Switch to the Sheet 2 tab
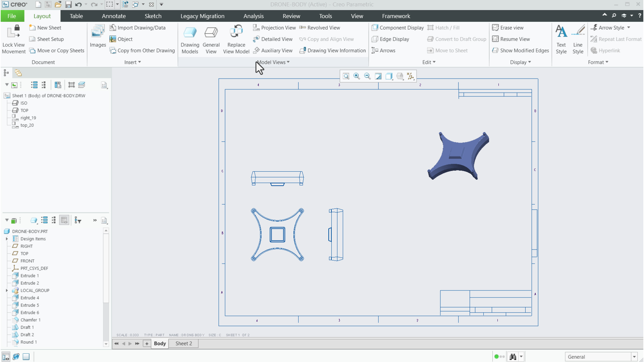 tap(183, 343)
